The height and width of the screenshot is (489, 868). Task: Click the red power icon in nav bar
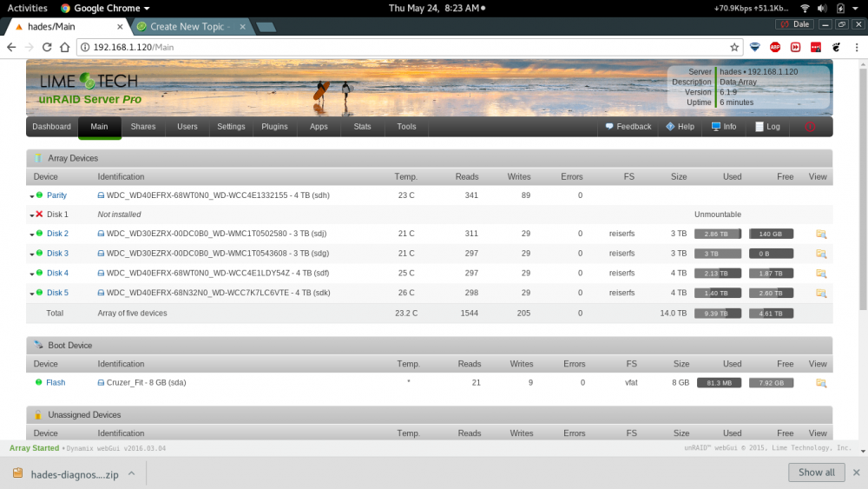[x=810, y=127]
